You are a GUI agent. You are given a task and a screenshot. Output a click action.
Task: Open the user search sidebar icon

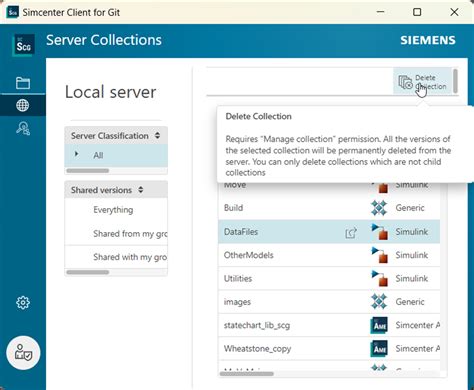pos(23,128)
